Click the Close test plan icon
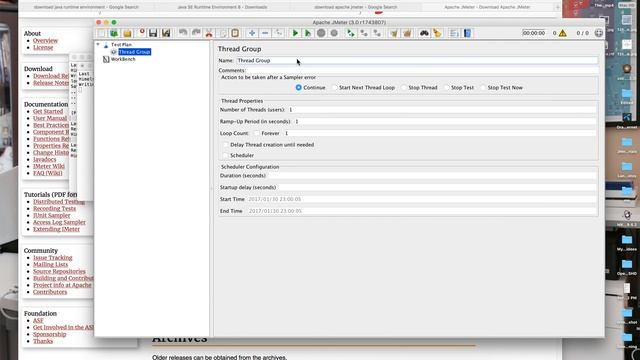The image size is (640, 360). 141,33
